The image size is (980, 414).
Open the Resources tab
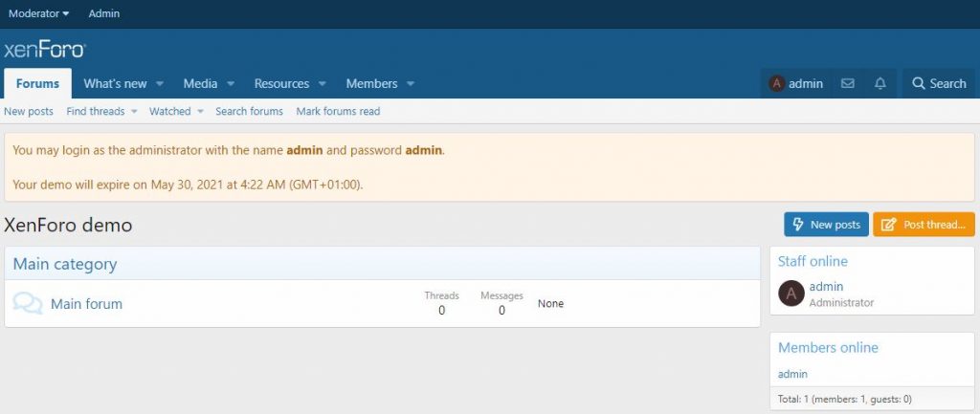281,84
